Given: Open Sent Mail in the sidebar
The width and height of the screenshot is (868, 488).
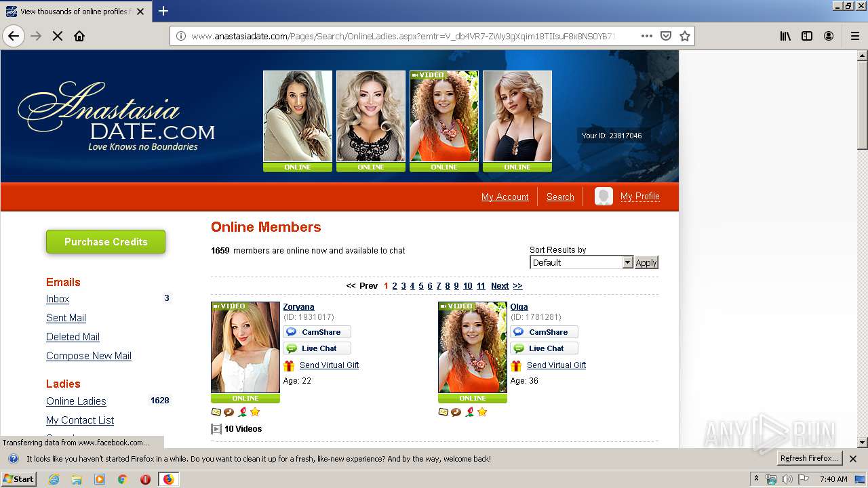Looking at the screenshot, I should click(66, 318).
